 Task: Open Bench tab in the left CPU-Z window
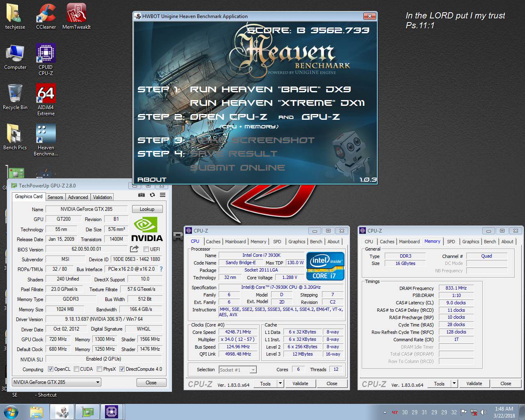pyautogui.click(x=316, y=242)
